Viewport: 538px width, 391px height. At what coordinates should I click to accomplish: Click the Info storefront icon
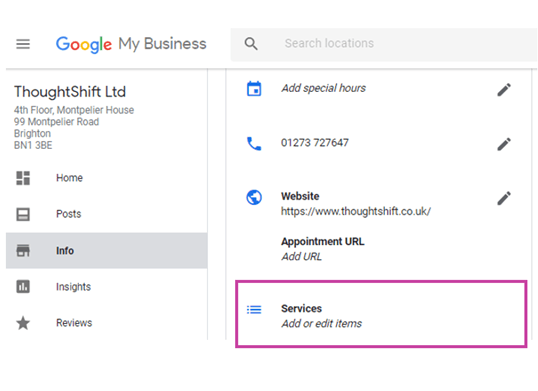(x=23, y=251)
